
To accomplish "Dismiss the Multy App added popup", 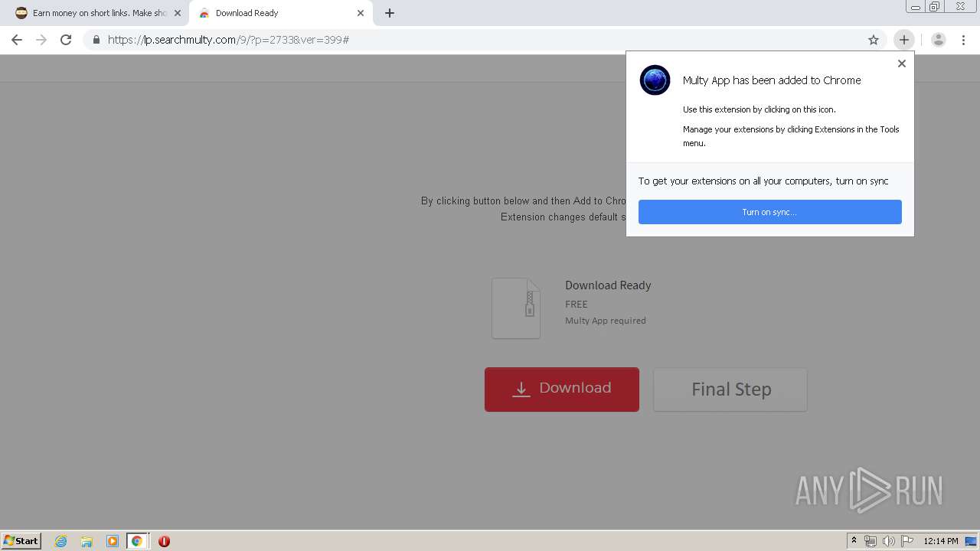I will click(x=902, y=64).
